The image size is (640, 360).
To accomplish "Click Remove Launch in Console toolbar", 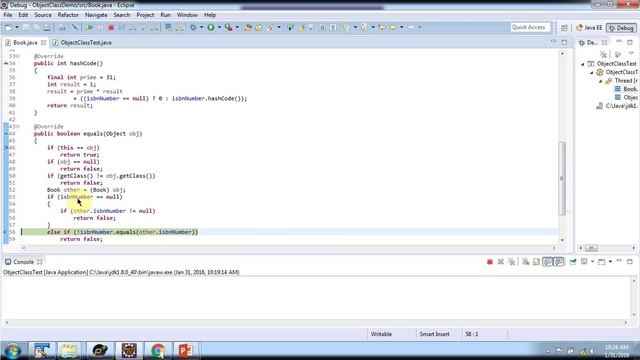I will point(500,262).
